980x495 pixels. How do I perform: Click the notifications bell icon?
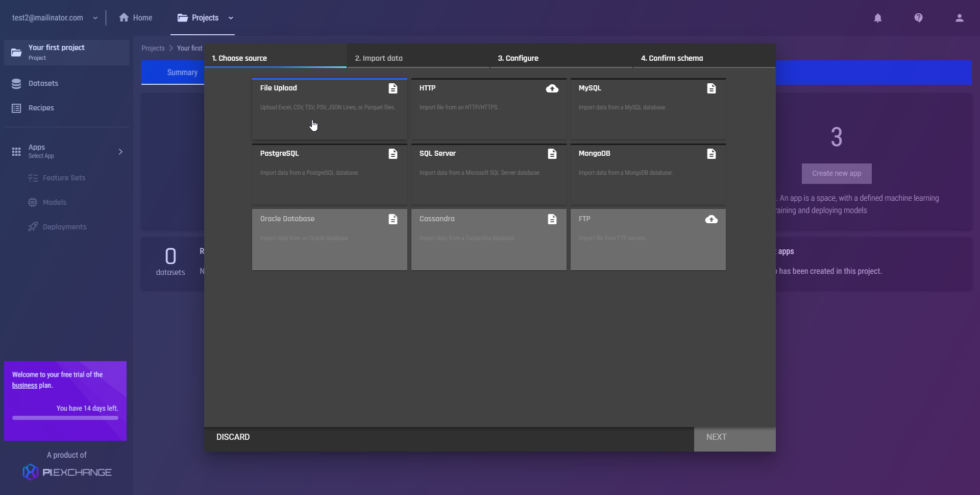click(877, 18)
